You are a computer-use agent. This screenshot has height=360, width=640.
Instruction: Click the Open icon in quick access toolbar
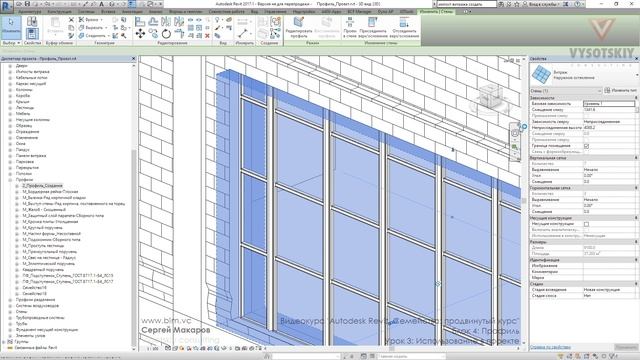point(19,4)
